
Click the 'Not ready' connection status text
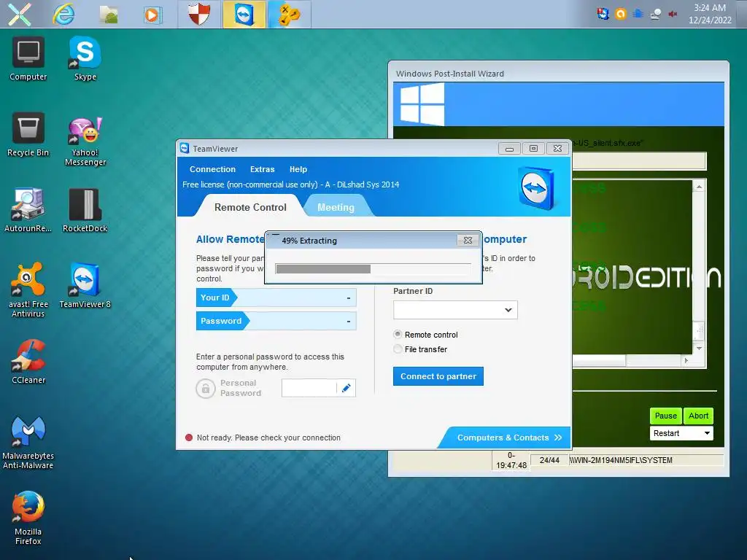(268, 437)
